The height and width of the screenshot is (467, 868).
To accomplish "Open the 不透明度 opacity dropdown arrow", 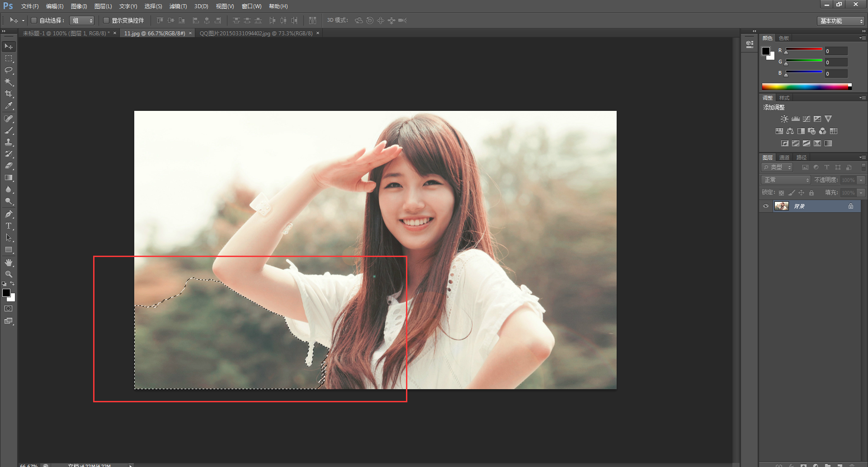I will 861,180.
